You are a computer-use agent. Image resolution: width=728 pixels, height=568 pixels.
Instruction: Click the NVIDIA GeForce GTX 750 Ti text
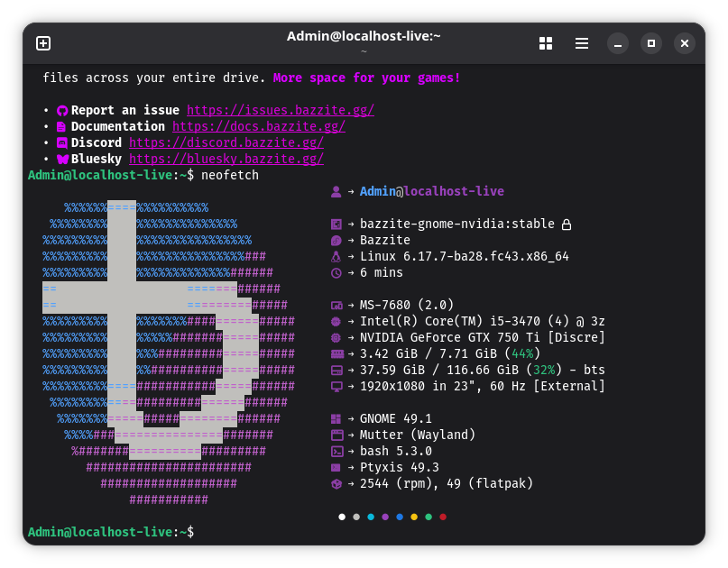[450, 338]
